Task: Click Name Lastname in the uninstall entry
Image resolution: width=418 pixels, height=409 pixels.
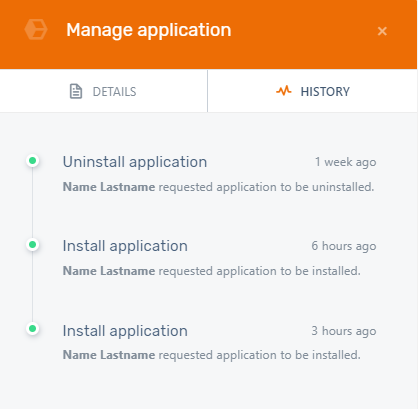Action: click(x=109, y=187)
